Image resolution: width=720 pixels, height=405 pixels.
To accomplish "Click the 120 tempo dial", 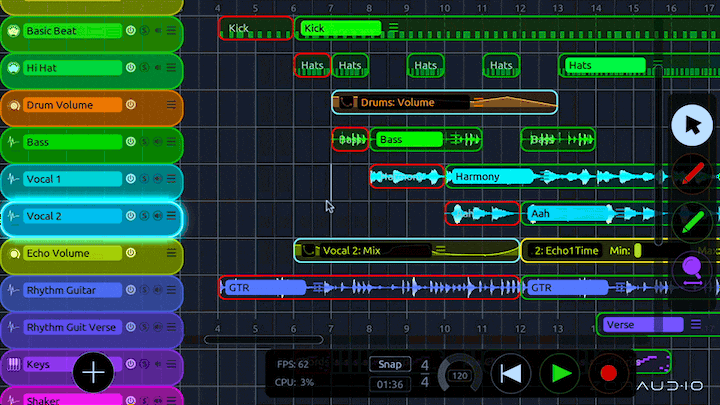I will pos(460,375).
